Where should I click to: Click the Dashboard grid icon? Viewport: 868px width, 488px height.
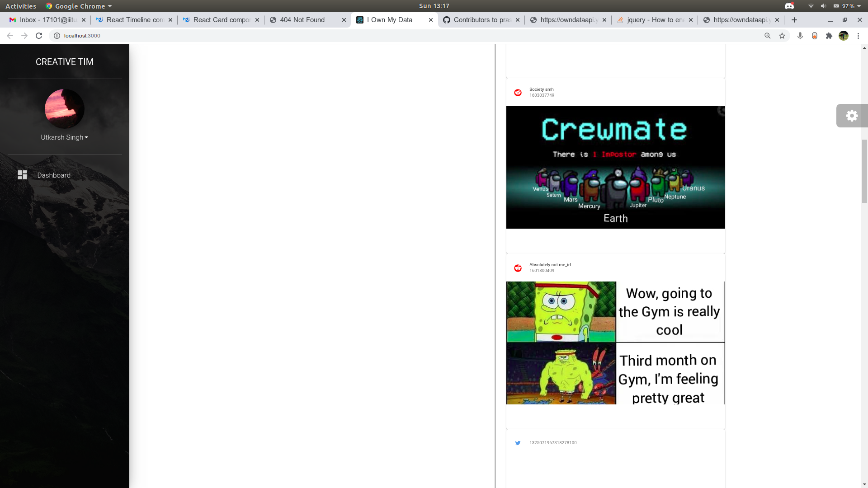click(x=22, y=175)
